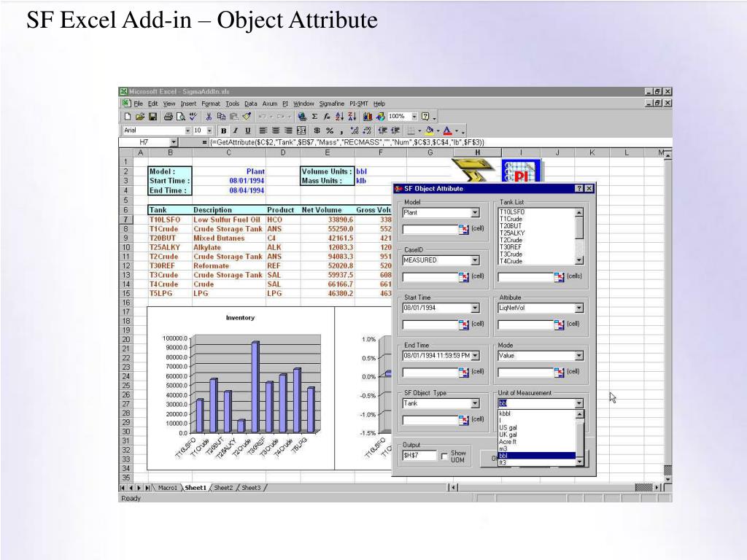Click the Cut scissors icon
The width and height of the screenshot is (747, 560).
tap(209, 116)
